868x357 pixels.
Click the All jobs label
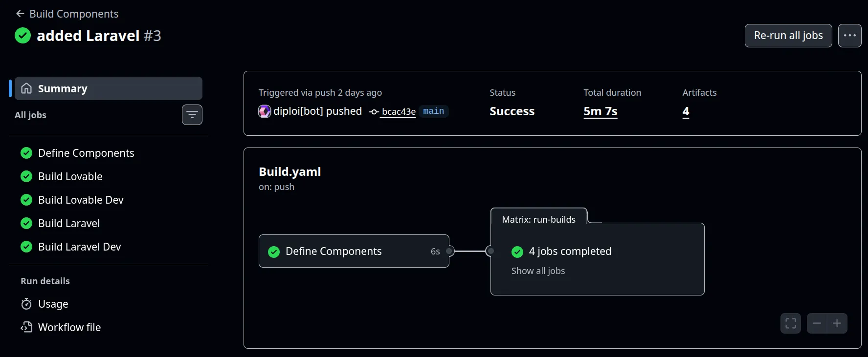pyautogui.click(x=30, y=115)
